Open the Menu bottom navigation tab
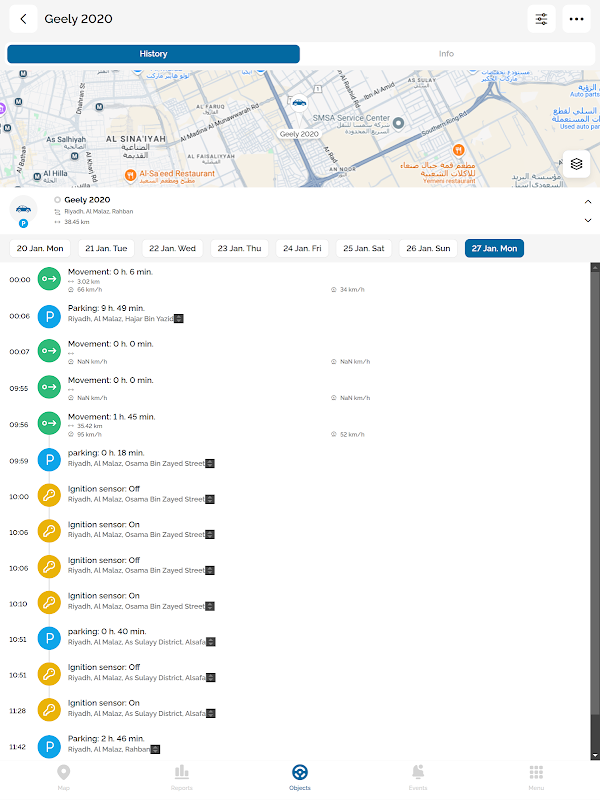This screenshot has width=600, height=800. point(536,777)
